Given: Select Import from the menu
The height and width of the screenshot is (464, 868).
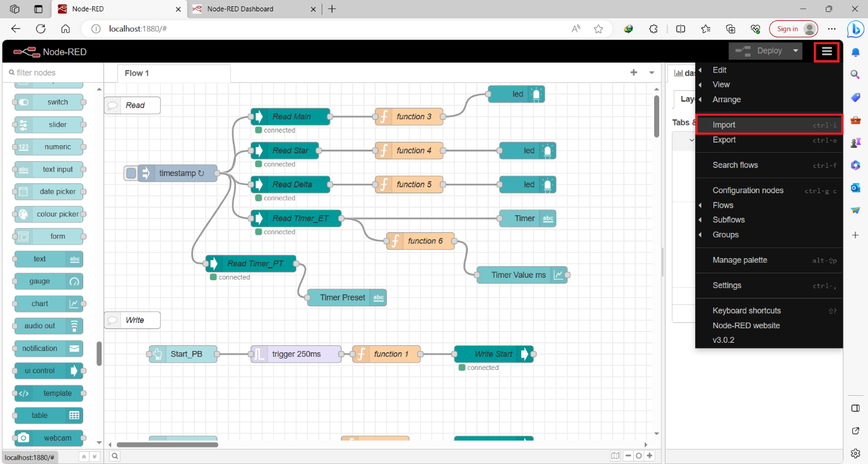Looking at the screenshot, I should 724,124.
